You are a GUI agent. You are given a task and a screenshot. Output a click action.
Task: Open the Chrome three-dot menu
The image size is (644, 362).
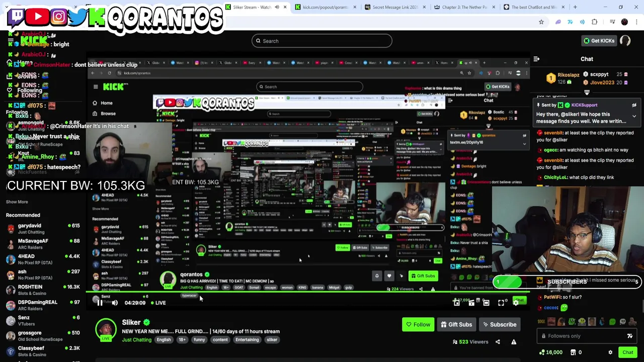click(637, 22)
